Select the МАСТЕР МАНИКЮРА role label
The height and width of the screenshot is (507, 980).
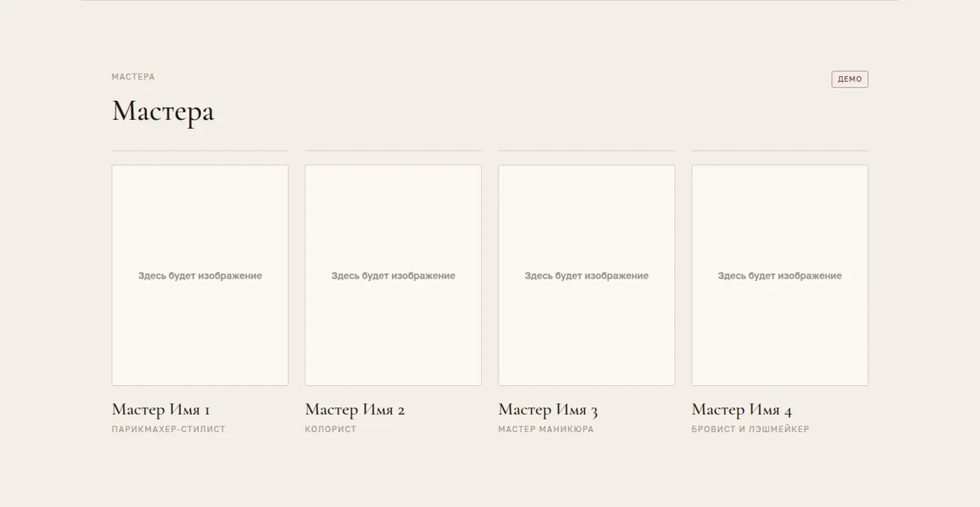click(546, 429)
